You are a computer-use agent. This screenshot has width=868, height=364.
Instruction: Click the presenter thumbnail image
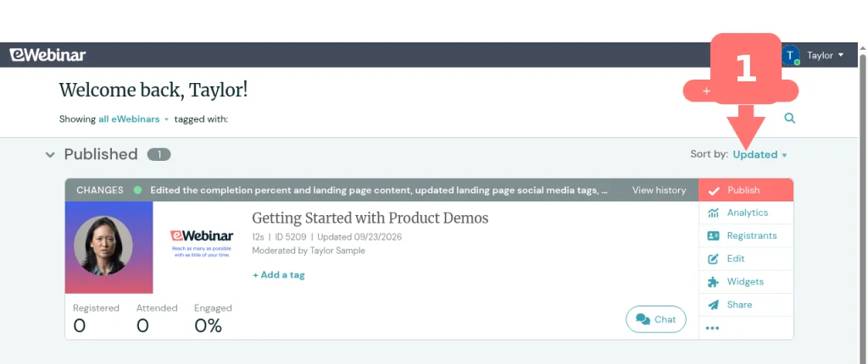(x=109, y=246)
